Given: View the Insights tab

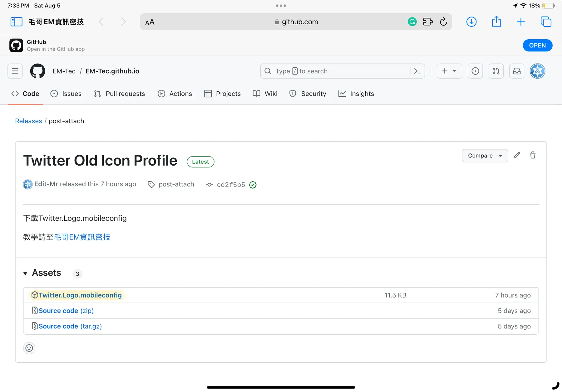Looking at the screenshot, I should 356,94.
